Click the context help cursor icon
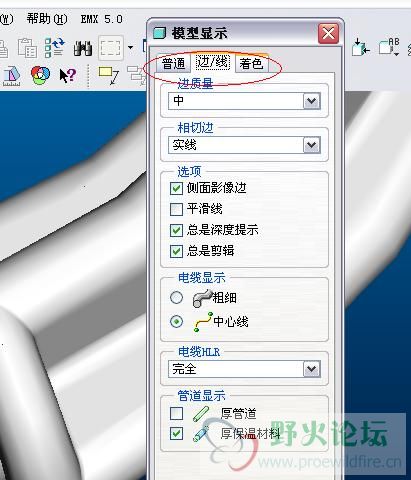The image size is (411, 480). 67,75
